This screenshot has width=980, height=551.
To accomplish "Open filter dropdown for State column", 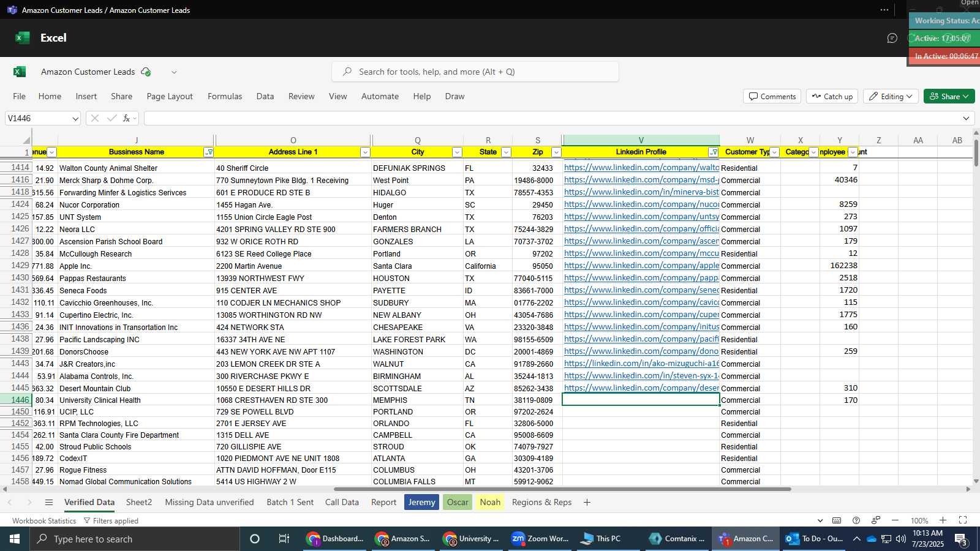I will pos(506,152).
